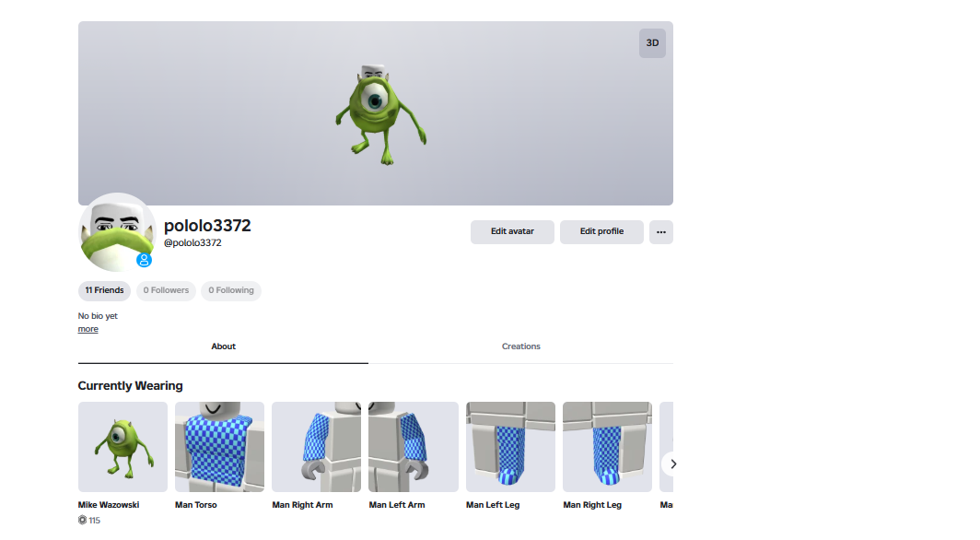Click the pololo3372 display name

[207, 226]
